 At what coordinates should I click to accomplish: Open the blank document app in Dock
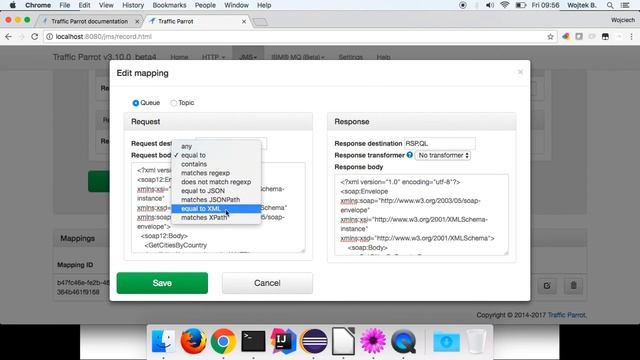click(343, 341)
